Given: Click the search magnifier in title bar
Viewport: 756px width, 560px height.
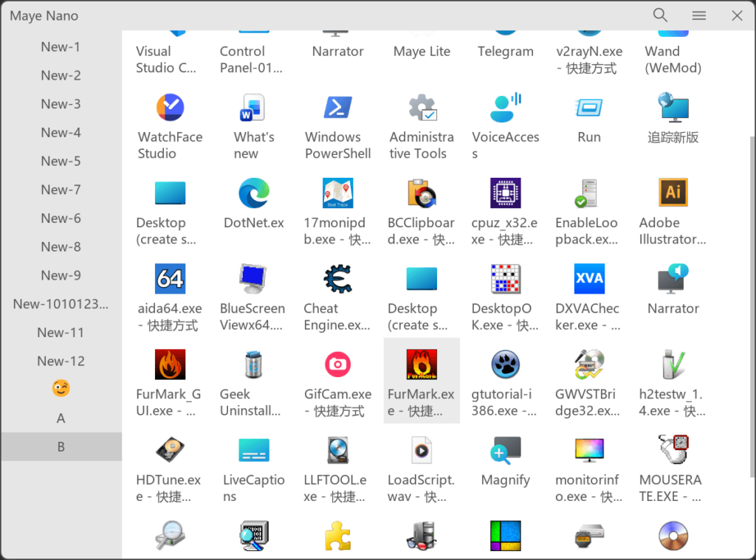Looking at the screenshot, I should click(660, 15).
